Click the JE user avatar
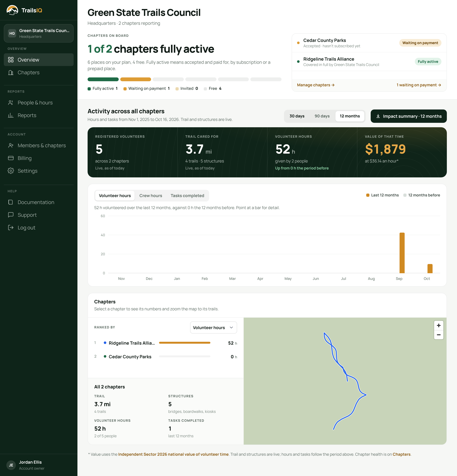This screenshot has height=476, width=457. (11, 465)
